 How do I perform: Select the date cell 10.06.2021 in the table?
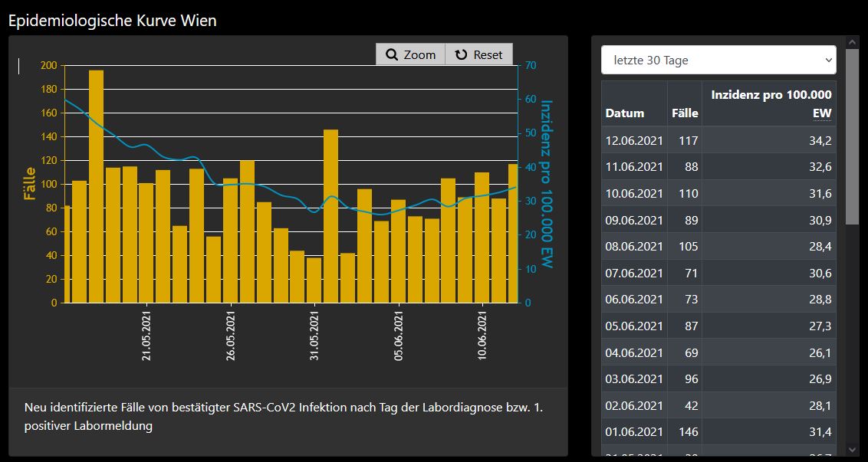(634, 193)
